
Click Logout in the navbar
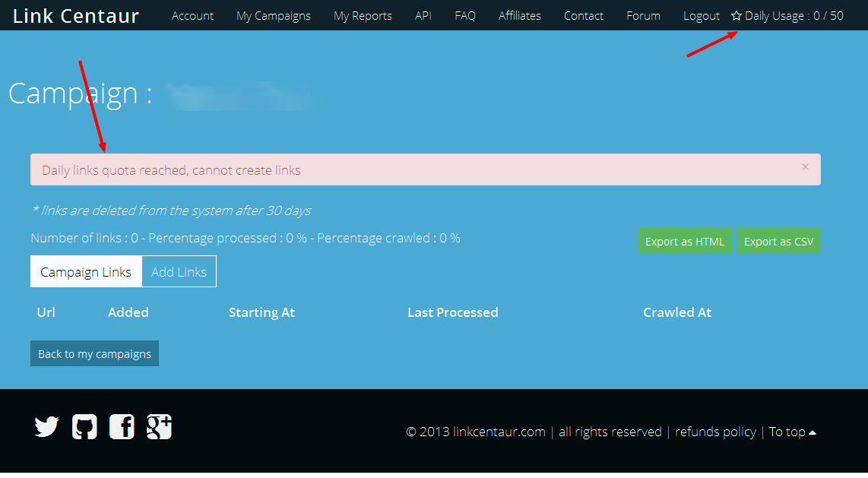pyautogui.click(x=702, y=16)
